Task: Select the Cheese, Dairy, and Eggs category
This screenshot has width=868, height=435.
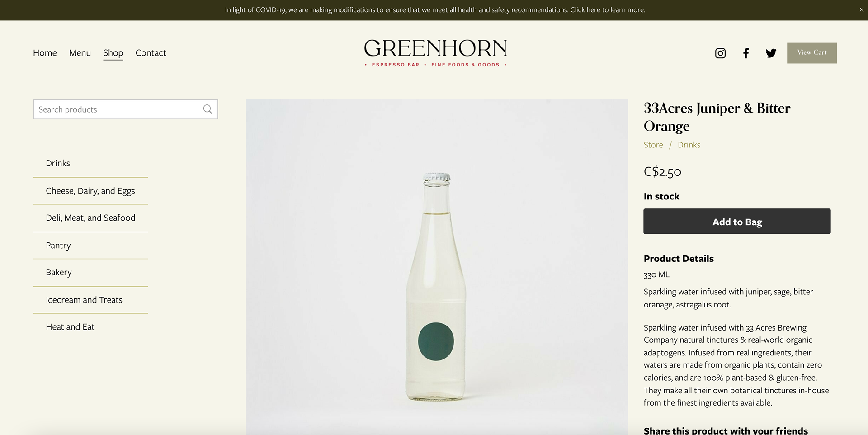Action: (90, 191)
